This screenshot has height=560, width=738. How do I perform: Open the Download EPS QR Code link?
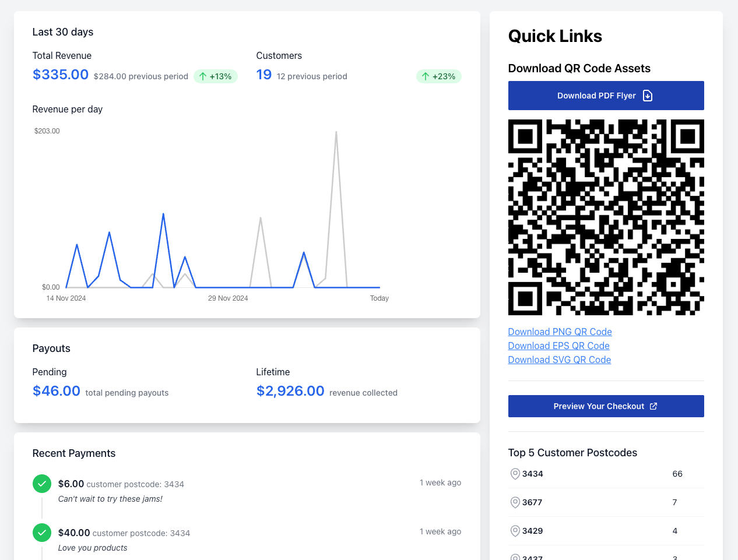558,346
